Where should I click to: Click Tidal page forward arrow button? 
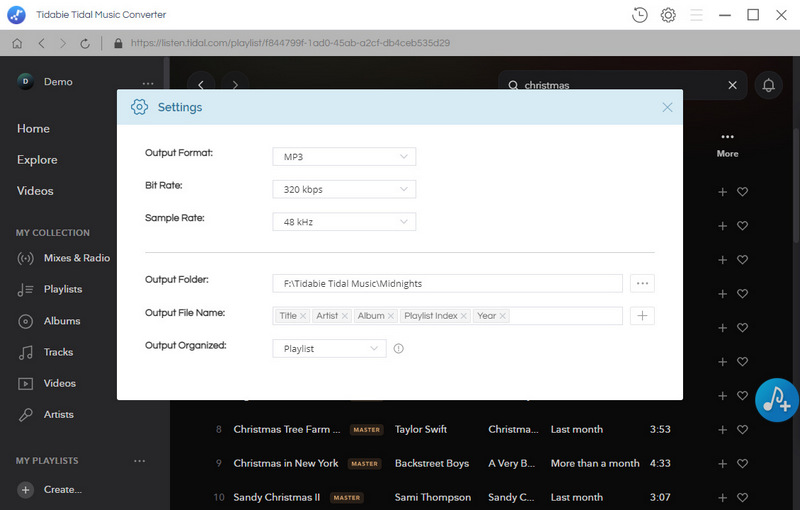click(235, 85)
